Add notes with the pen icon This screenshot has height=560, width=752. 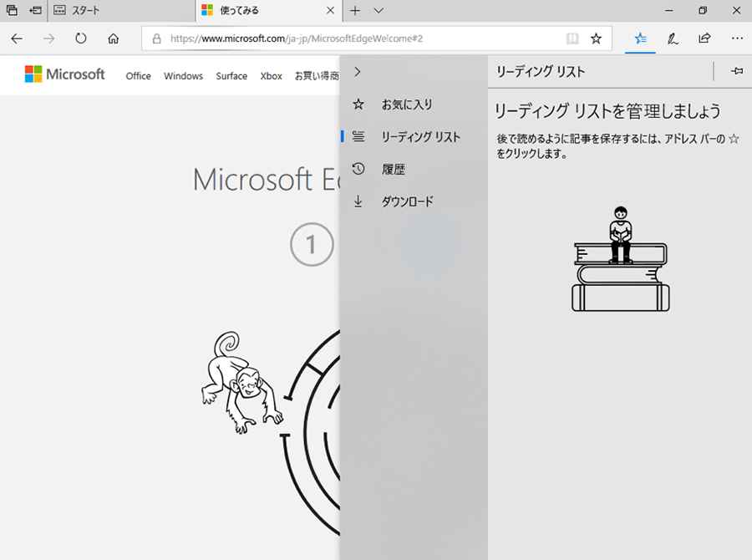pos(673,38)
